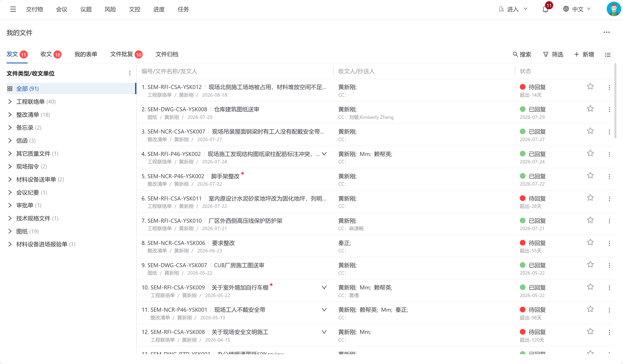
Task: Open row actions for SEM-DWG-CSA-YSK008
Action: 609,109
